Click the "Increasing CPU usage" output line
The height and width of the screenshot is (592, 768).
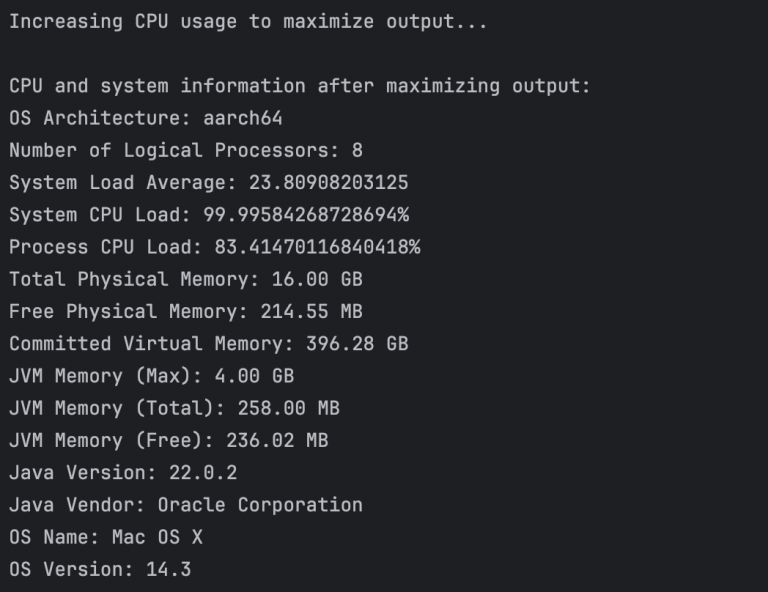(248, 22)
